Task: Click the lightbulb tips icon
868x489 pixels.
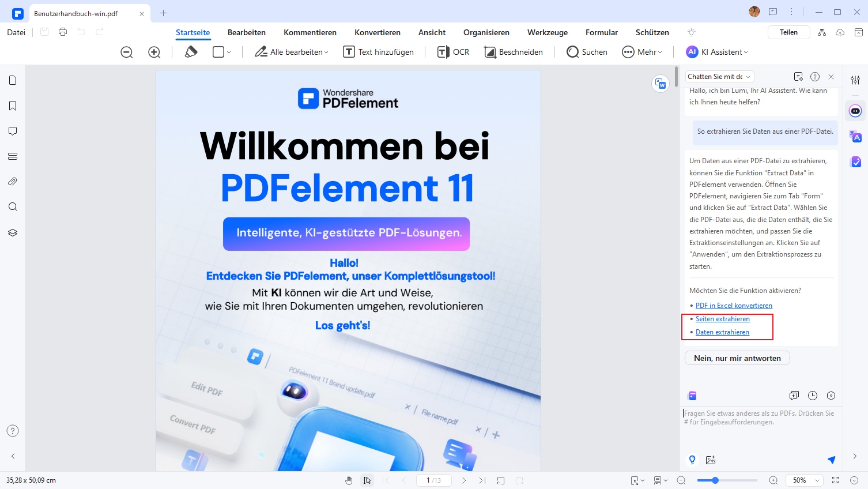Action: click(692, 32)
